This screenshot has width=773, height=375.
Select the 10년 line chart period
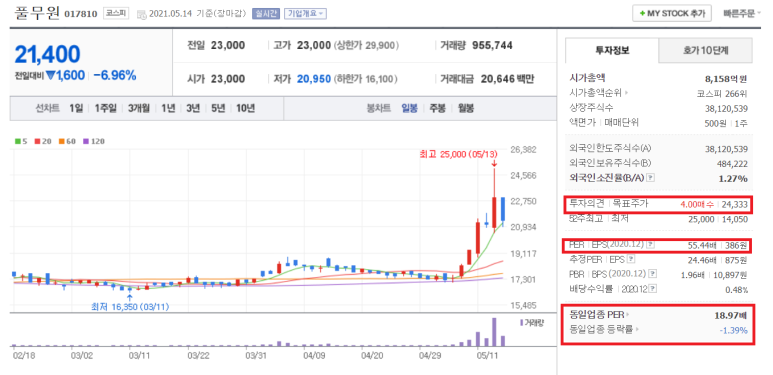[x=245, y=108]
